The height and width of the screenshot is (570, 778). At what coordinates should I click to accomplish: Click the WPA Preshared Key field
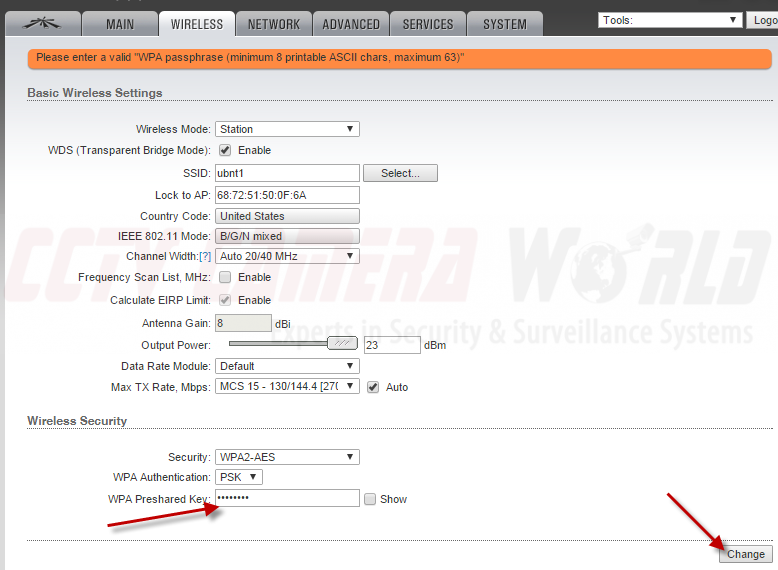point(287,498)
